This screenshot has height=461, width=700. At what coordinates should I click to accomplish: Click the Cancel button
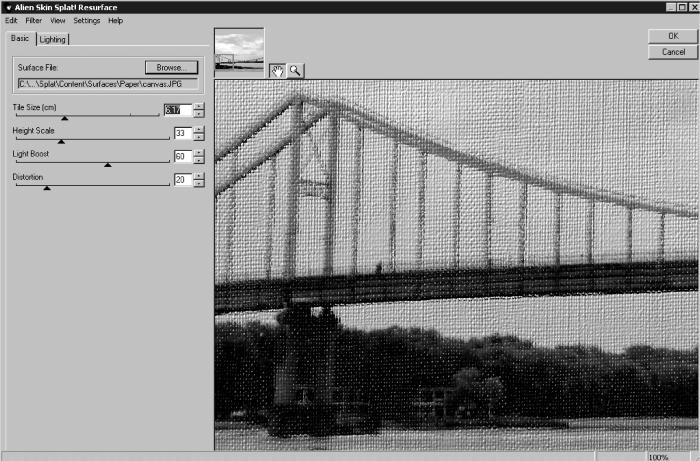click(673, 52)
